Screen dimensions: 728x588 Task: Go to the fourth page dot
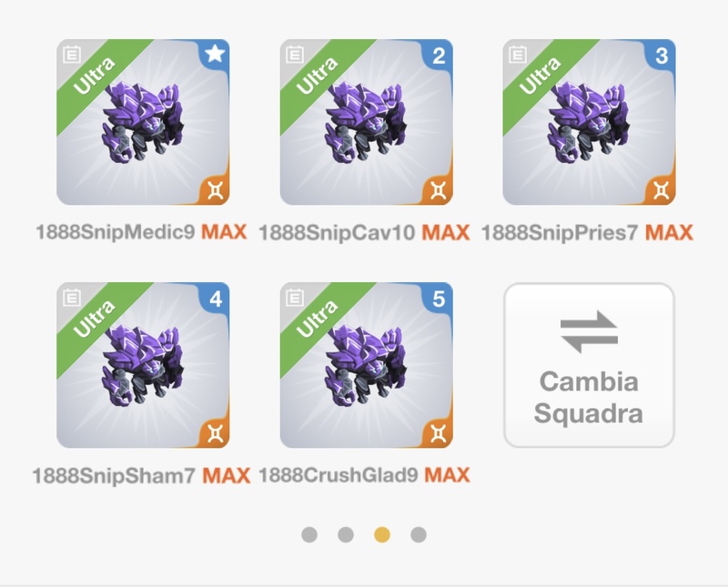click(419, 534)
